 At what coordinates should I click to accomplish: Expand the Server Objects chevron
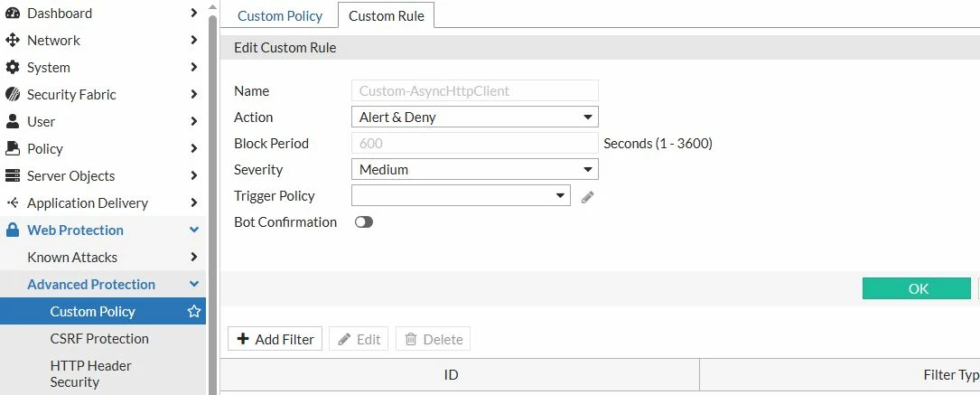(194, 175)
